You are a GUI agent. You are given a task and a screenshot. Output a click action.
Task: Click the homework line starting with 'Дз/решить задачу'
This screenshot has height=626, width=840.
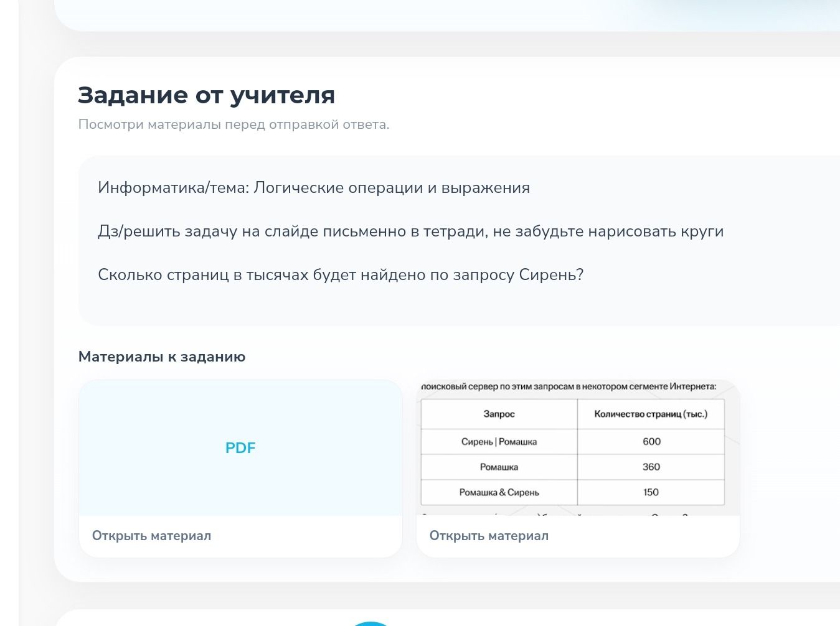410,231
